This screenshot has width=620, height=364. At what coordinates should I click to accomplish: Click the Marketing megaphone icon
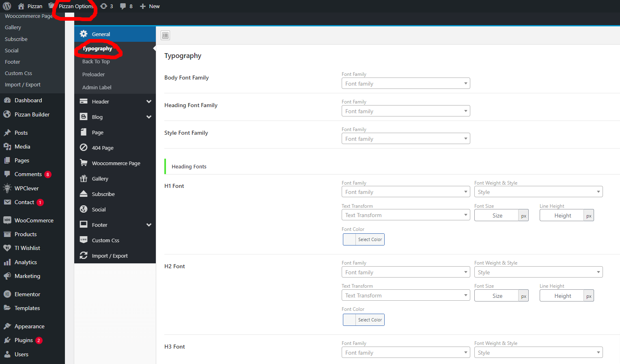(7, 276)
